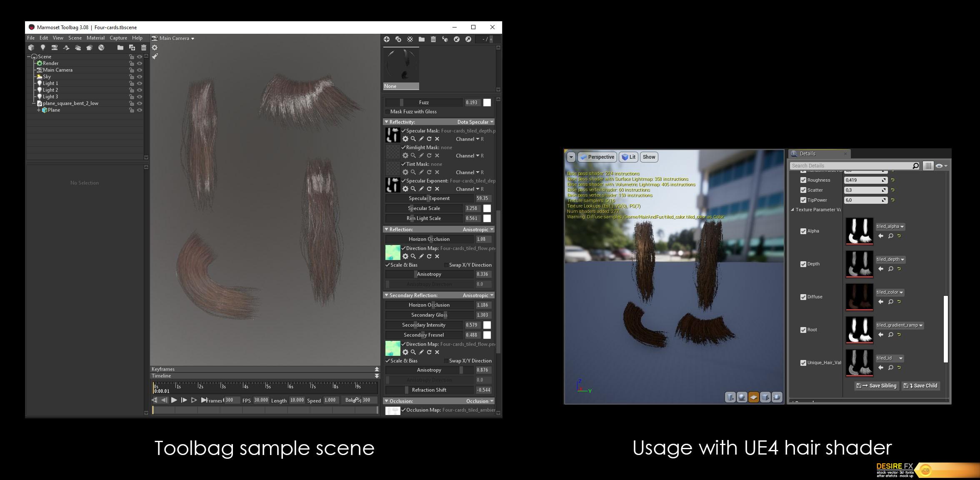Open Dota Specular reflectivity model dropdown

[x=475, y=122]
